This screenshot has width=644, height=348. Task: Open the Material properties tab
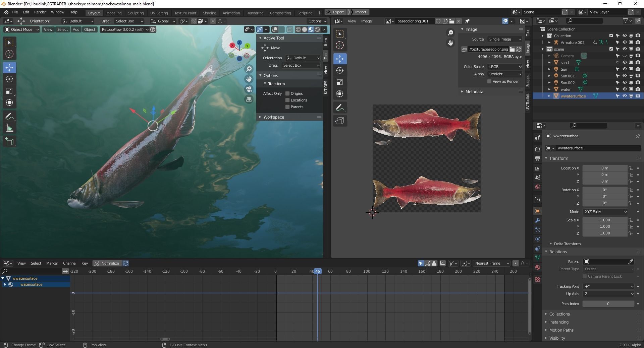[x=537, y=267]
